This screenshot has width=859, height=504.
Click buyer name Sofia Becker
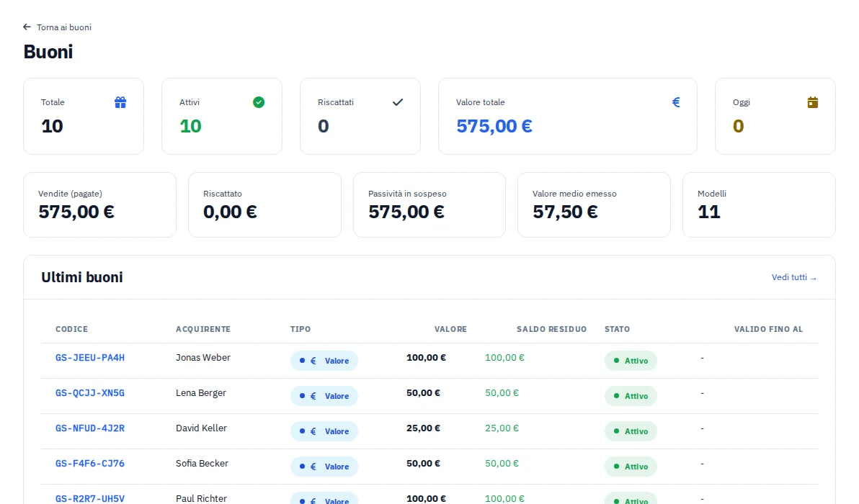pyautogui.click(x=202, y=464)
